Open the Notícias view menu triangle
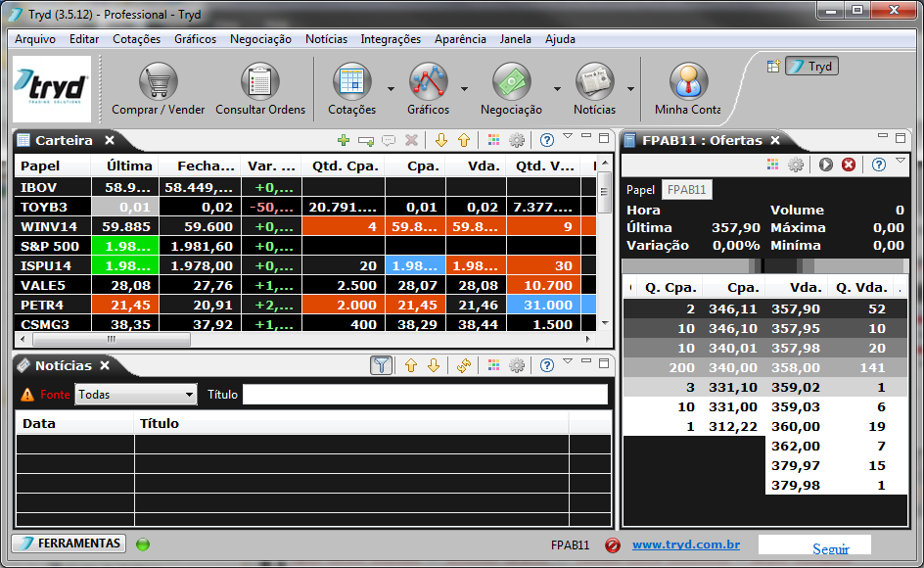Image resolution: width=924 pixels, height=568 pixels. [x=568, y=361]
